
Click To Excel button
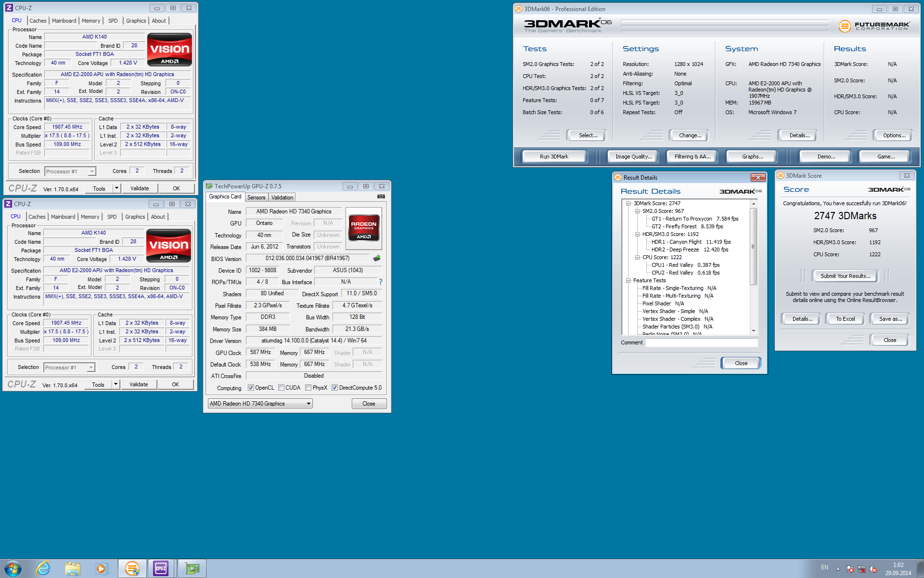[845, 319]
